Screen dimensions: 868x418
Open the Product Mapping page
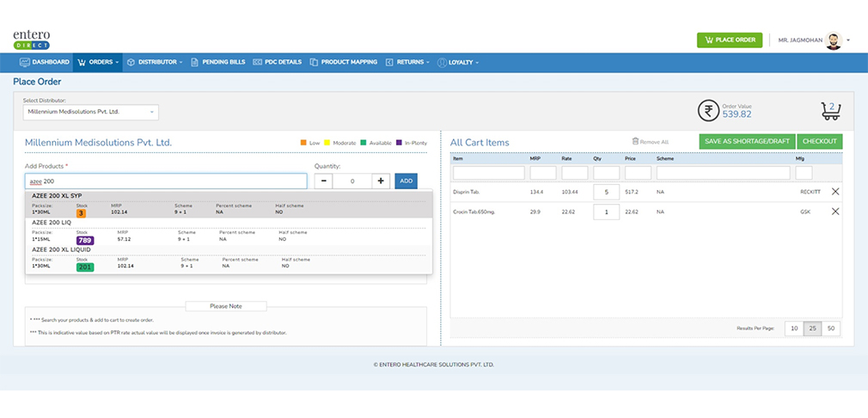point(344,62)
